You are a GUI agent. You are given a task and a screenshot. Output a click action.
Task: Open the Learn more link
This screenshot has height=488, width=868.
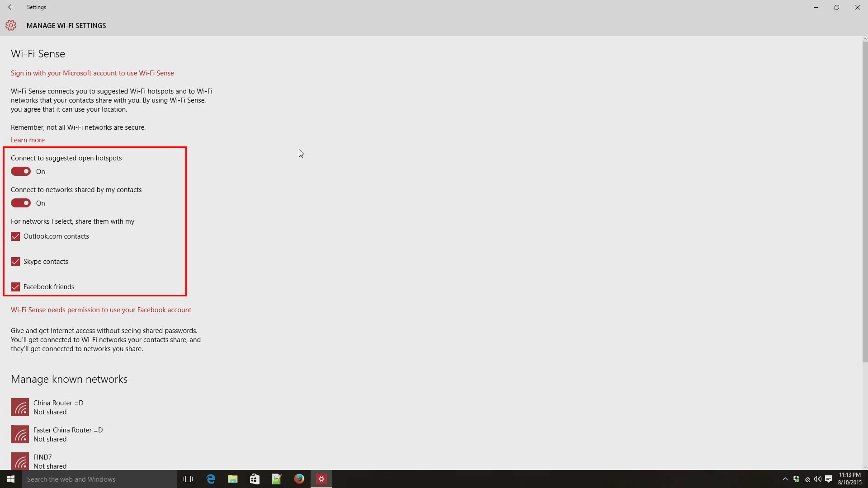(x=28, y=140)
